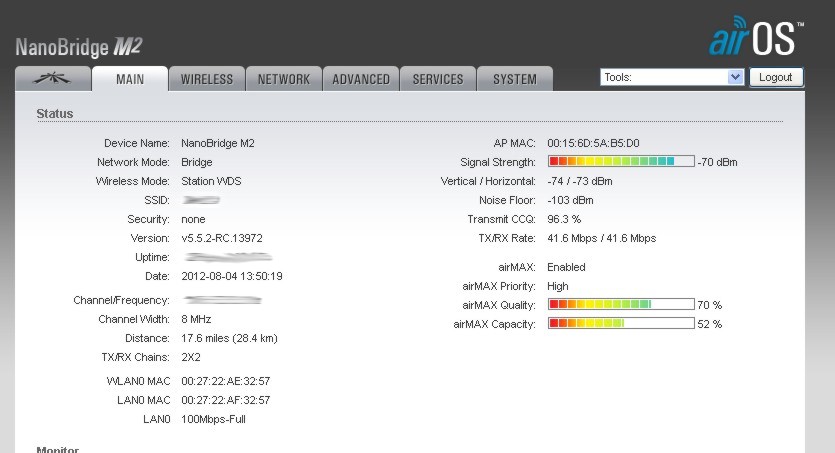Click the Status section heading
The width and height of the screenshot is (835, 453).
(x=54, y=113)
